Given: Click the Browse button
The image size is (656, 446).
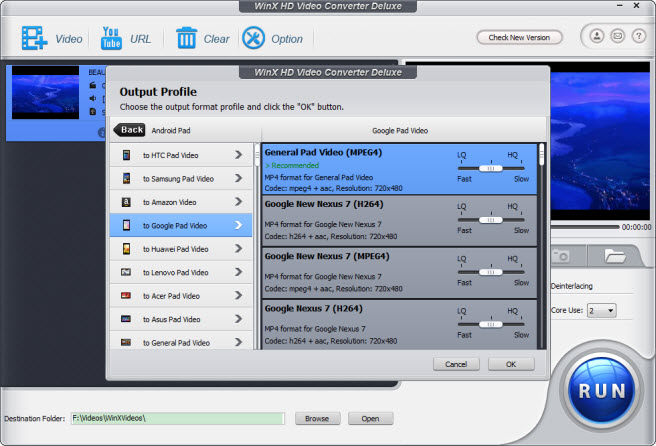Looking at the screenshot, I should [x=317, y=419].
